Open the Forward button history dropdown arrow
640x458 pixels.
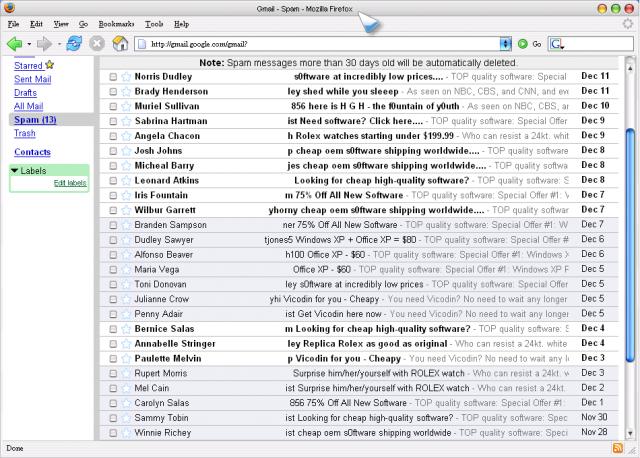(59, 44)
